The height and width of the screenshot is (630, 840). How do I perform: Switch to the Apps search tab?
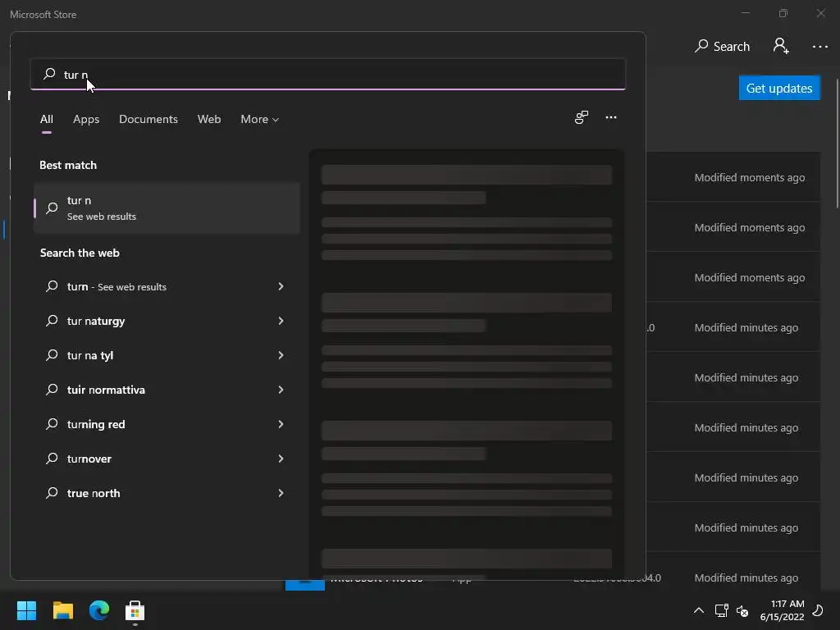(x=86, y=119)
